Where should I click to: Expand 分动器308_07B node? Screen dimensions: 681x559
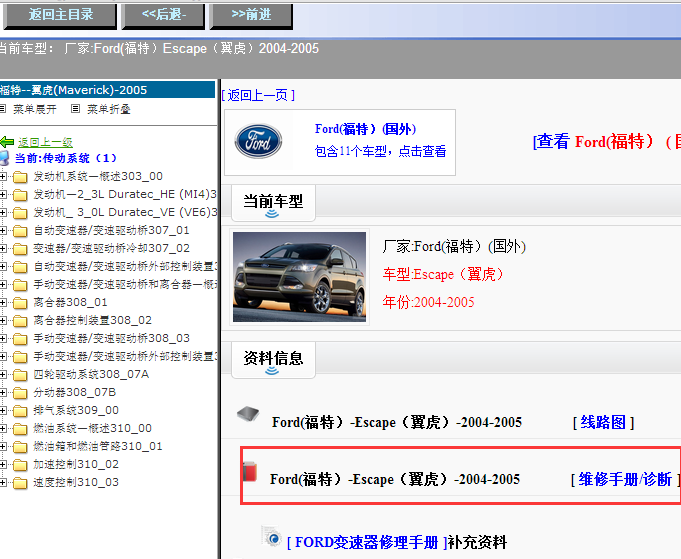pos(3,392)
